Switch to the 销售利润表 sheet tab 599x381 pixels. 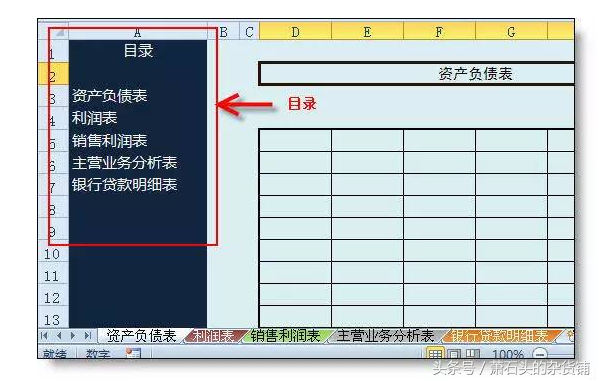click(285, 336)
